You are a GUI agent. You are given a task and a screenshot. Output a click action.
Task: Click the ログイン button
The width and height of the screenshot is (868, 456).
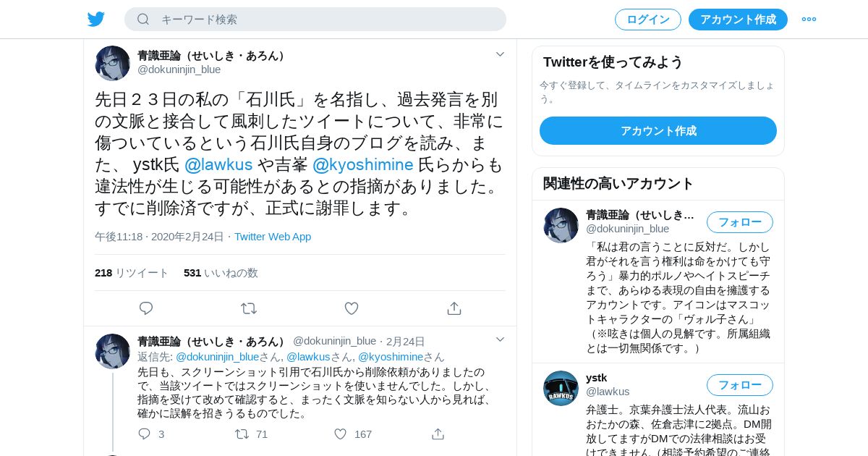click(648, 20)
